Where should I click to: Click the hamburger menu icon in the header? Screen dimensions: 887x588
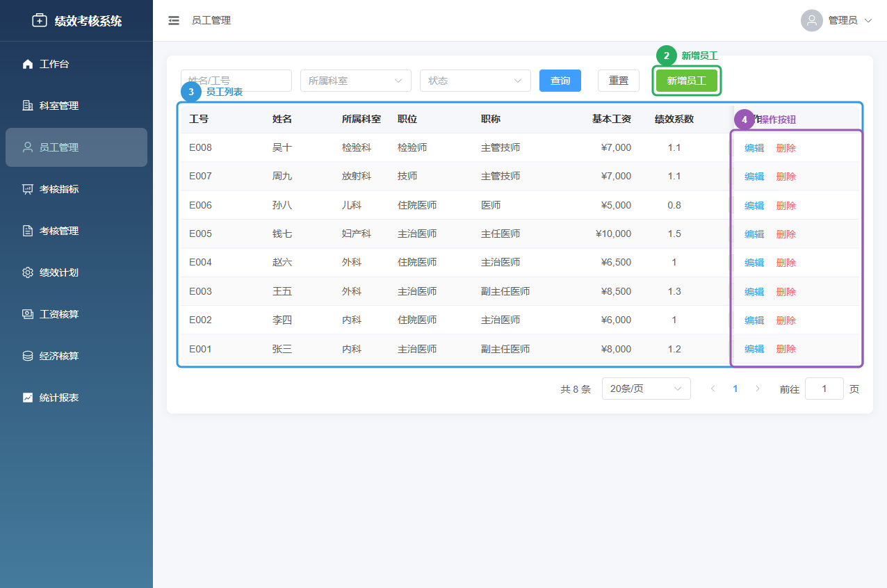tap(173, 20)
